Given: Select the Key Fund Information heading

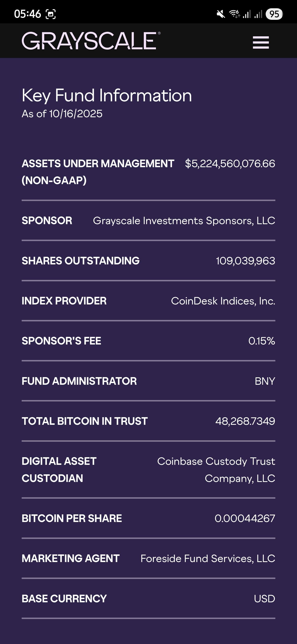Looking at the screenshot, I should click(107, 96).
